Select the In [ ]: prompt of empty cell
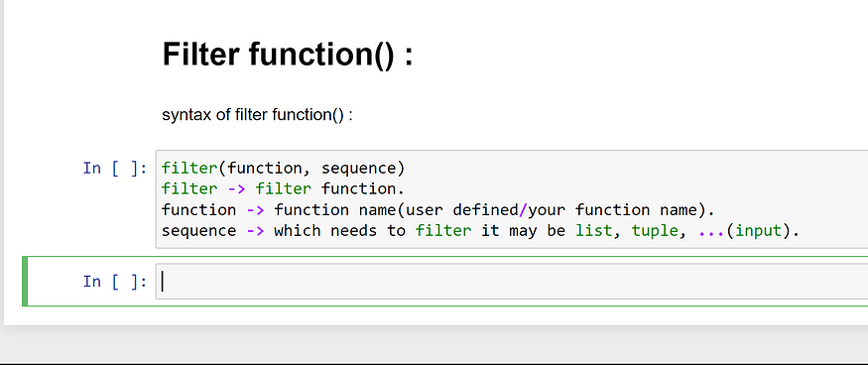This screenshot has width=868, height=365. point(115,282)
